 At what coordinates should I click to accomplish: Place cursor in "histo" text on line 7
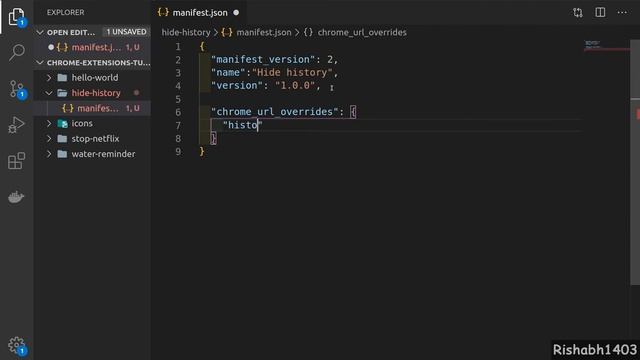point(242,125)
